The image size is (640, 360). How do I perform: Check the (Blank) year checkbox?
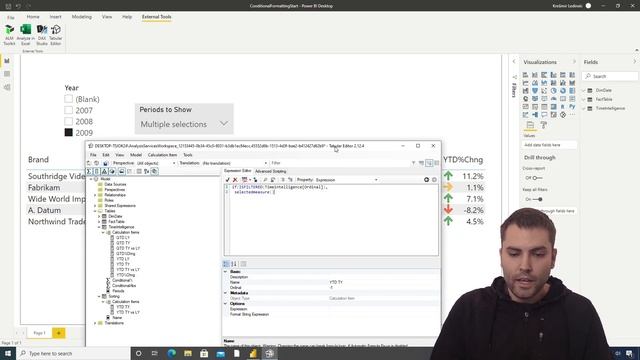[69, 99]
